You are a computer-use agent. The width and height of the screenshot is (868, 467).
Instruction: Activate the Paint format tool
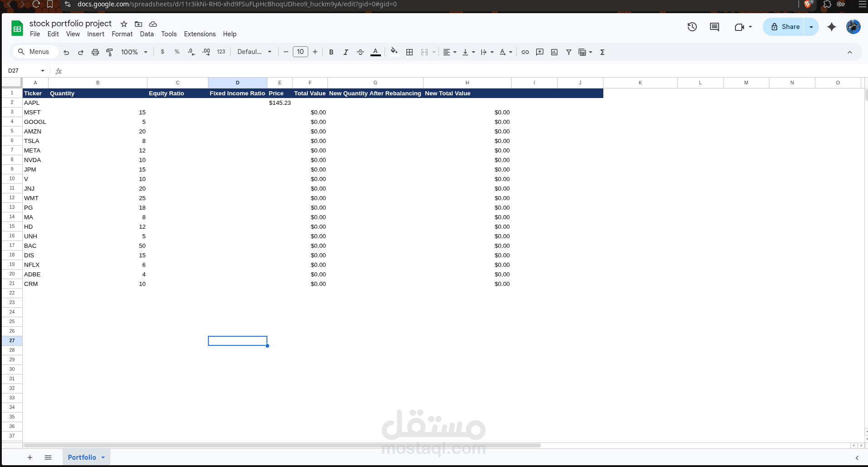(109, 52)
